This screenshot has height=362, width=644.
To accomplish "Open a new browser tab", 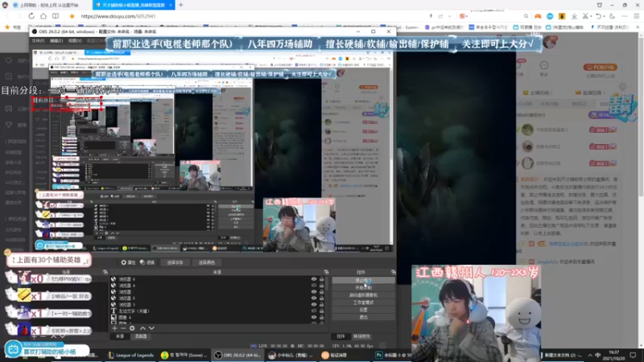I will click(180, 5).
